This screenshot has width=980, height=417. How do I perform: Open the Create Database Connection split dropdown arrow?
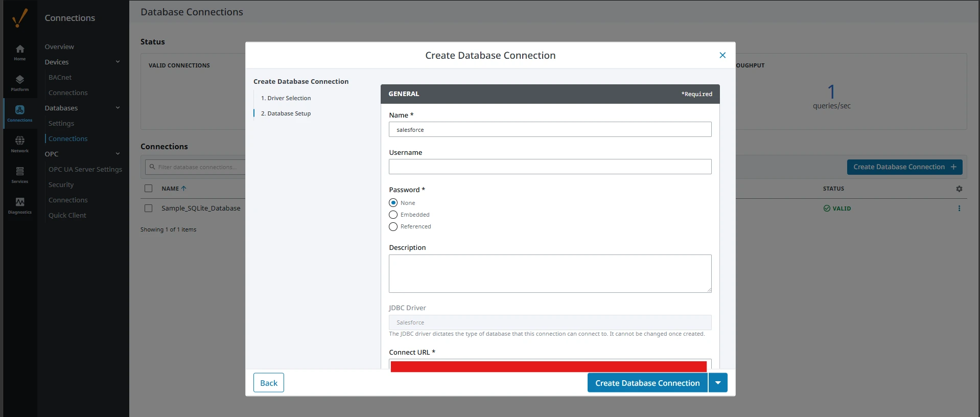[718, 383]
